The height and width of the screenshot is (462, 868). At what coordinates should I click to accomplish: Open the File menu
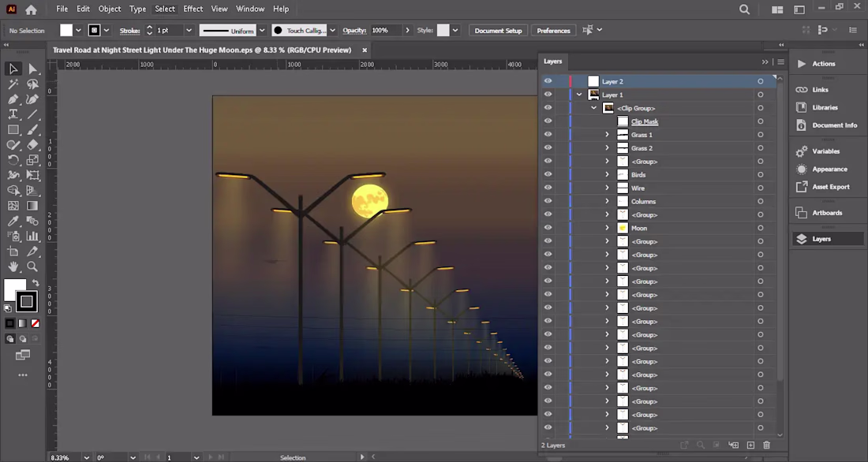coord(62,9)
